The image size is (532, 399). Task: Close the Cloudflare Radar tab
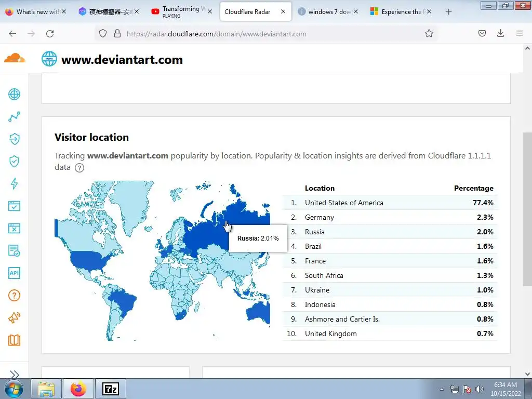coord(283,11)
